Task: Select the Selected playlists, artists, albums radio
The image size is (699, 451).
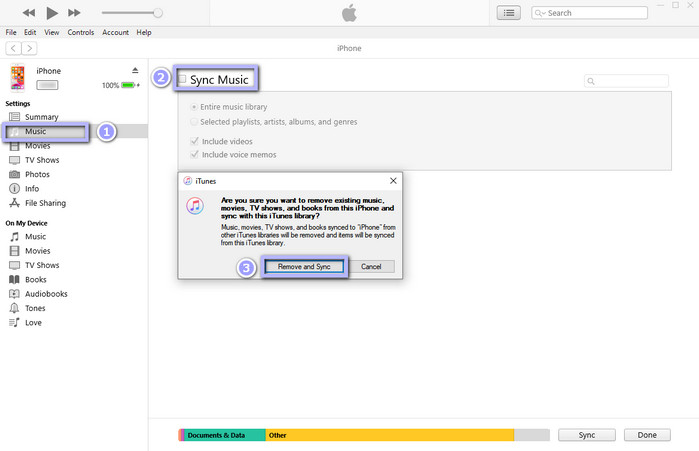Action: click(194, 122)
